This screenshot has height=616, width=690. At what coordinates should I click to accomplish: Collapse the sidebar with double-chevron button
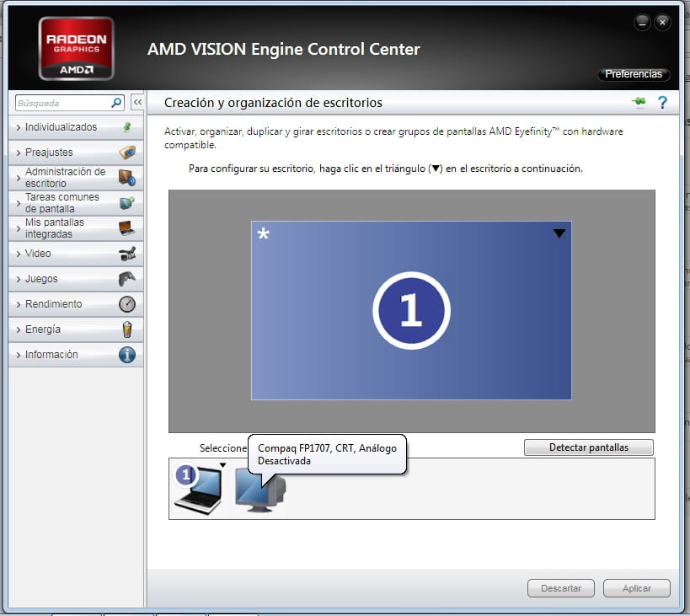[x=137, y=103]
